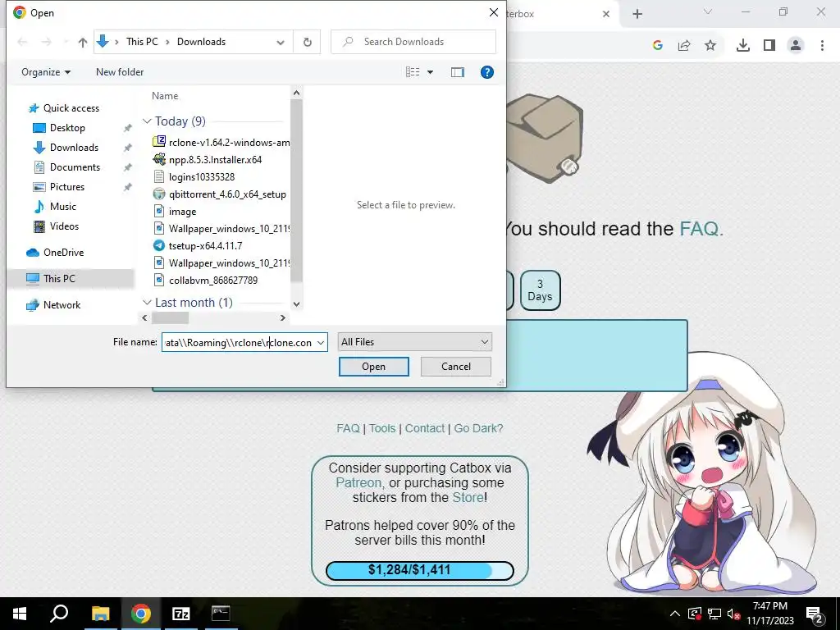The image size is (840, 630).
Task: Open the Store link
Action: click(x=468, y=498)
